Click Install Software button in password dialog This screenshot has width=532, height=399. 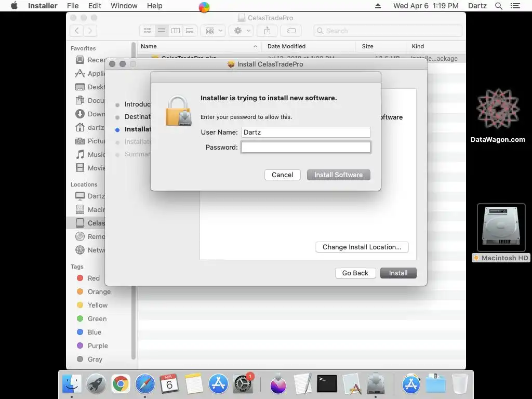[338, 175]
